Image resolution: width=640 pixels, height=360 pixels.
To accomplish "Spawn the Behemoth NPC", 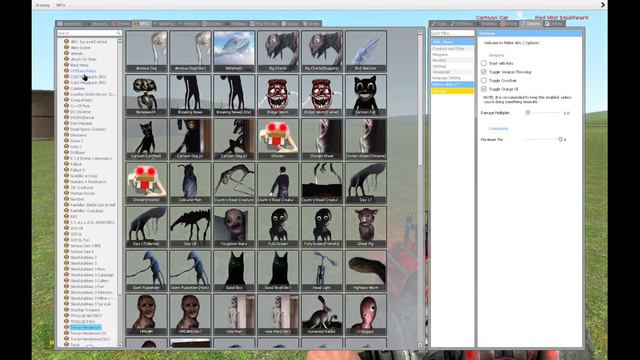I will pos(234,51).
